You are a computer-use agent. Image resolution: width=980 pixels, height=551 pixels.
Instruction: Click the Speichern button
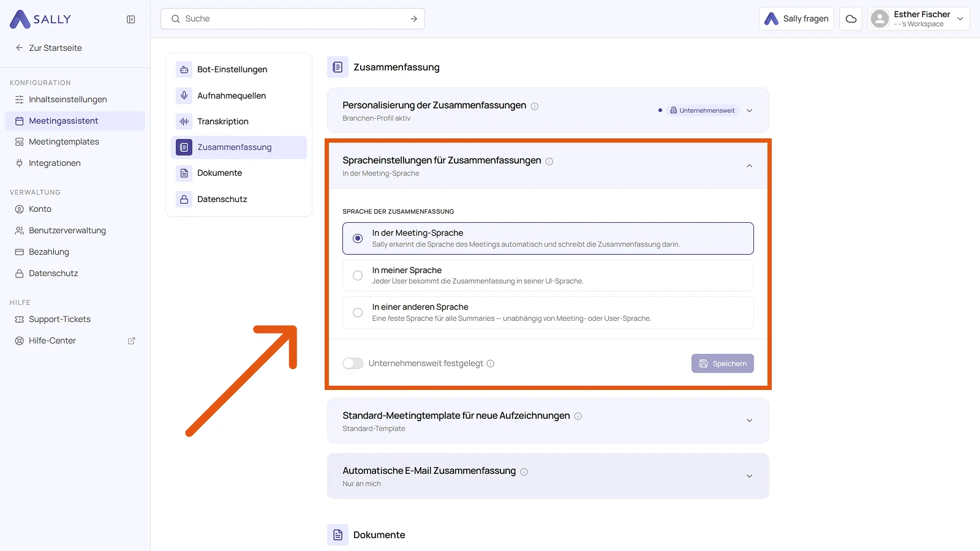[723, 364]
